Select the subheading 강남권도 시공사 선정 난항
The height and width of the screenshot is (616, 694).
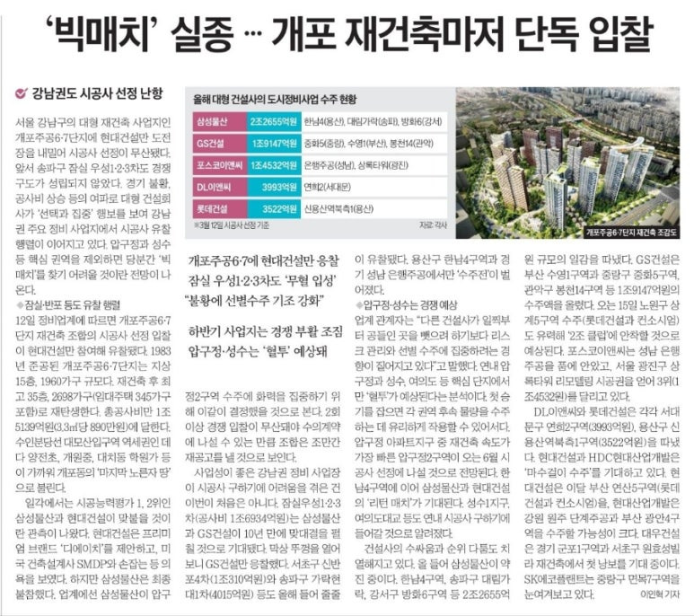97,93
